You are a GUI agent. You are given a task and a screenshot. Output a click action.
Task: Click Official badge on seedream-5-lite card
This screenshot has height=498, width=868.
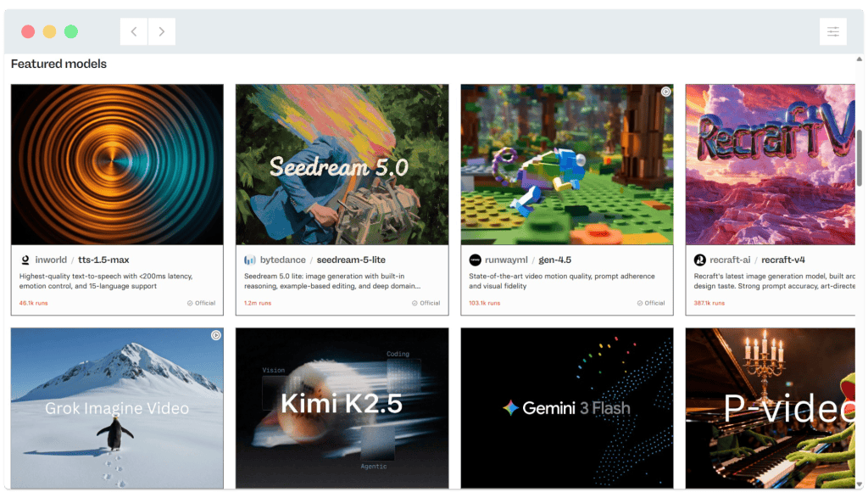(426, 303)
